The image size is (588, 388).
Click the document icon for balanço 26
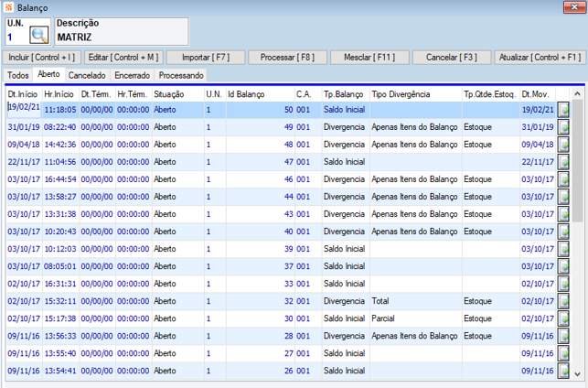click(563, 371)
